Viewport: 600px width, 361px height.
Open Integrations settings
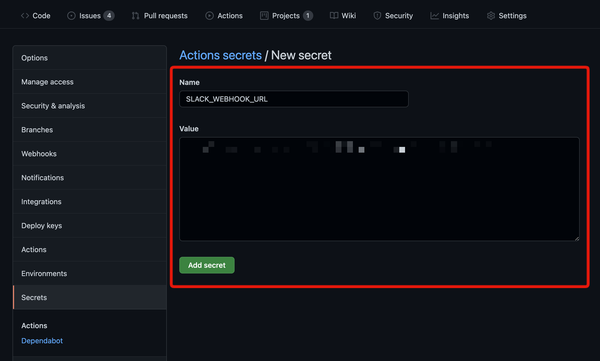point(90,201)
